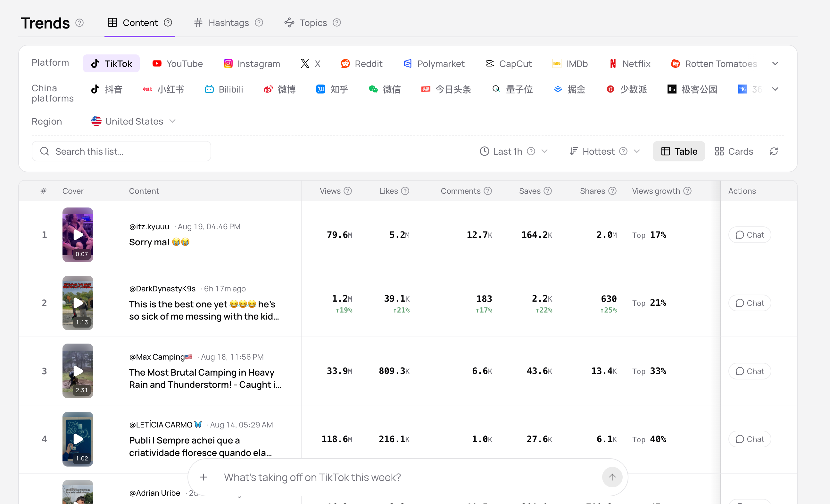Select the 微博 China platform
The image size is (830, 504).
tap(279, 89)
